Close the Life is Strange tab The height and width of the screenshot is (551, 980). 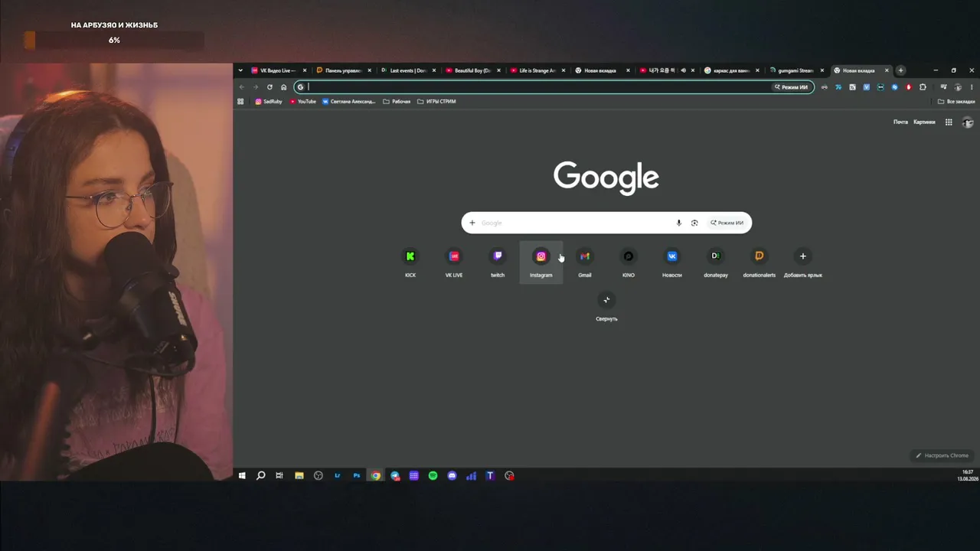(563, 70)
